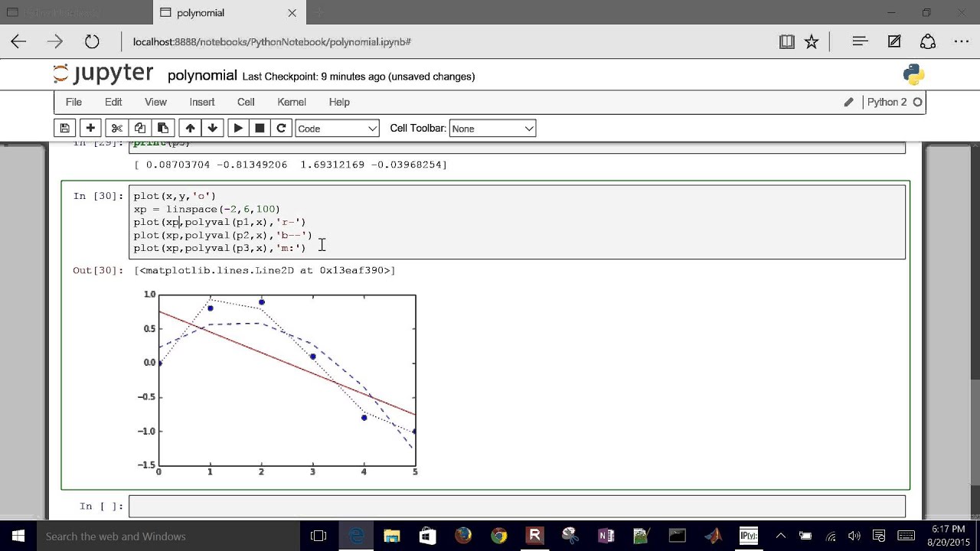Open the browser Share icon
Viewport: 980px width, 551px height.
click(x=928, y=42)
